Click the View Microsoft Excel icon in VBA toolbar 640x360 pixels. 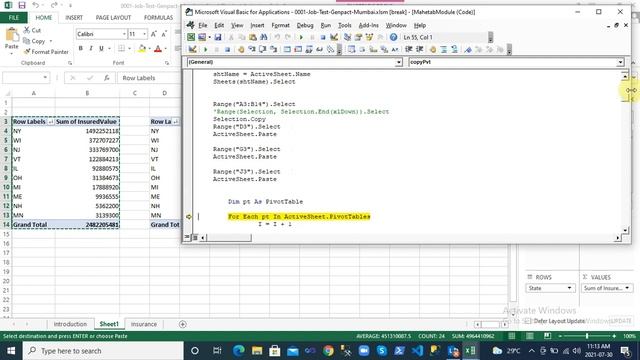[191, 37]
